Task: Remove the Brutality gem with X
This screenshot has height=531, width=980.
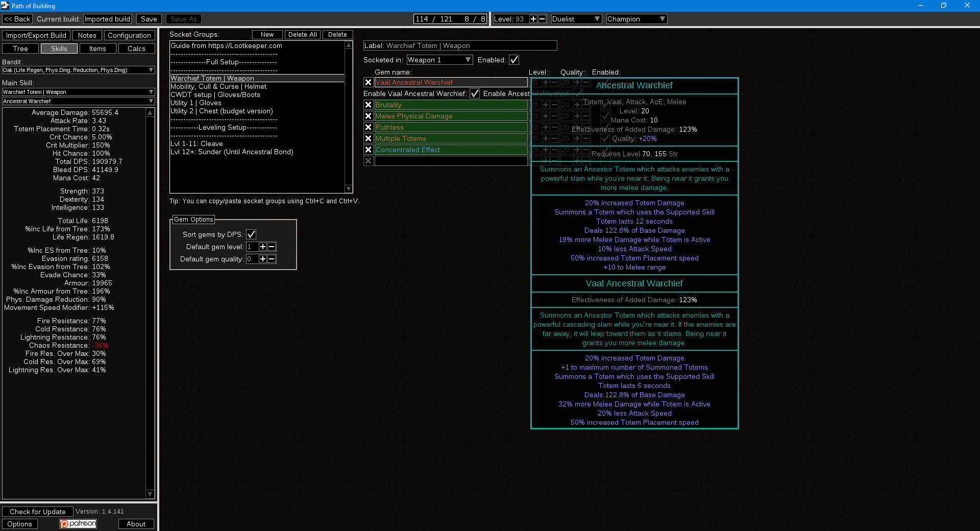Action: (x=368, y=105)
